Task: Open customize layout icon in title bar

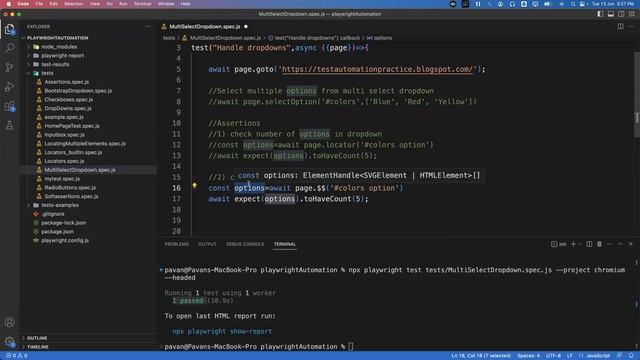Action: coord(632,14)
